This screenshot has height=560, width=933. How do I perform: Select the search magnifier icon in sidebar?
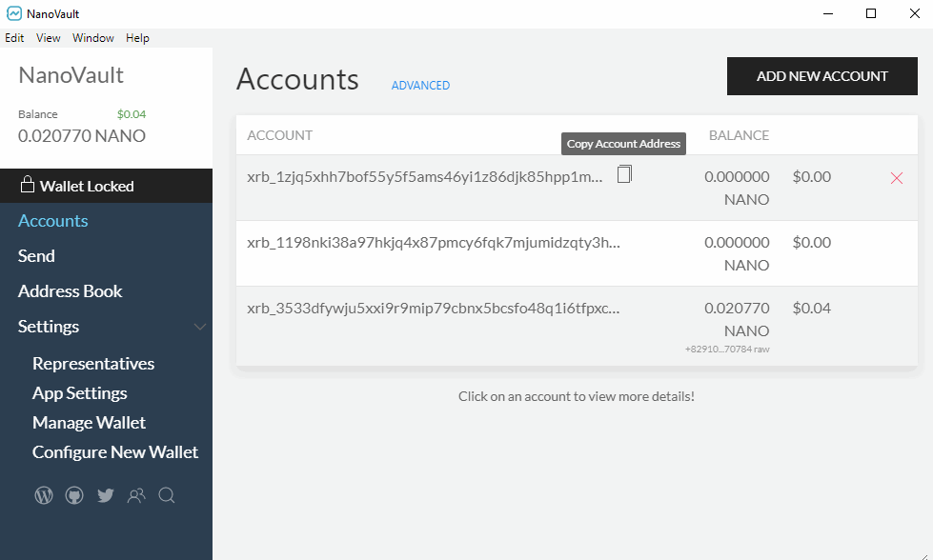coord(167,495)
